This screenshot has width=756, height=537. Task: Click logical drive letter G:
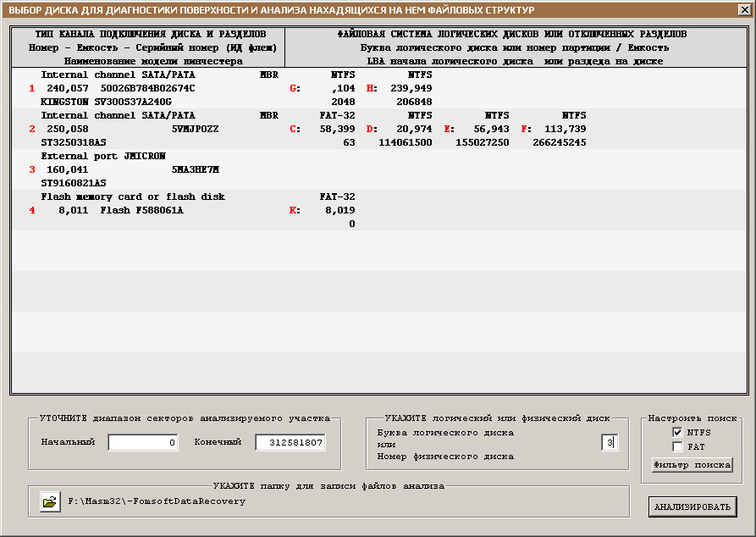tap(295, 88)
